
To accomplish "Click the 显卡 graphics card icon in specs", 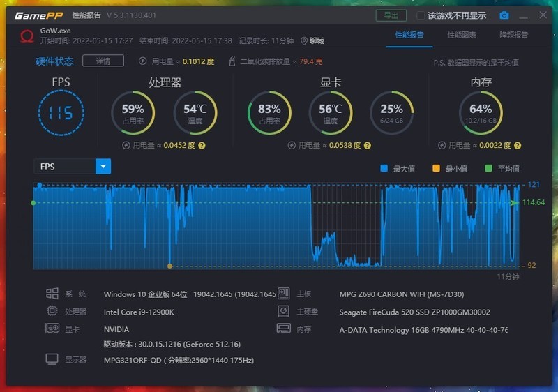I will (x=52, y=328).
